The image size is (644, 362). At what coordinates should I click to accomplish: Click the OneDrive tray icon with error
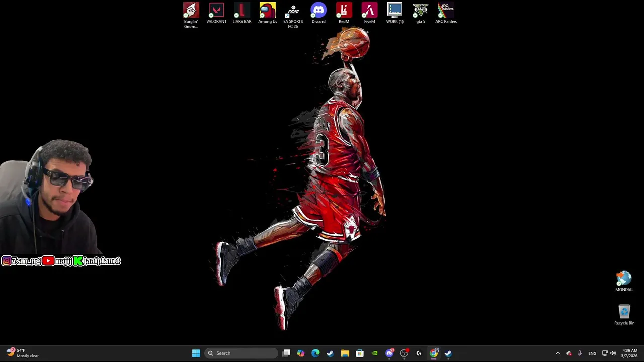click(x=569, y=353)
